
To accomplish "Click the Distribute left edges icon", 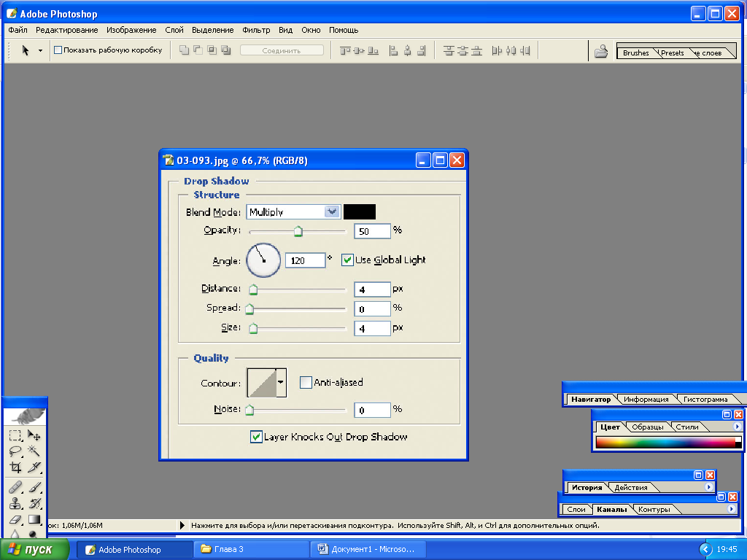I will pos(497,50).
